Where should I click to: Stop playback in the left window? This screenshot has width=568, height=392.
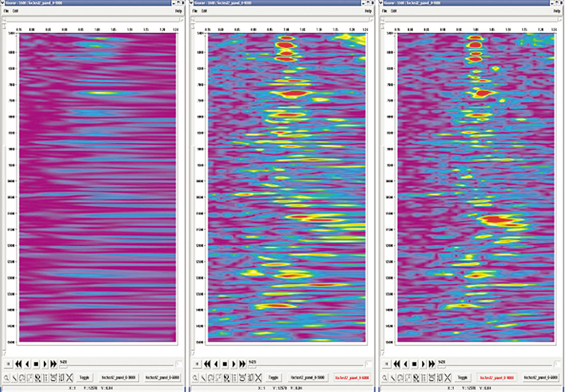[36, 364]
